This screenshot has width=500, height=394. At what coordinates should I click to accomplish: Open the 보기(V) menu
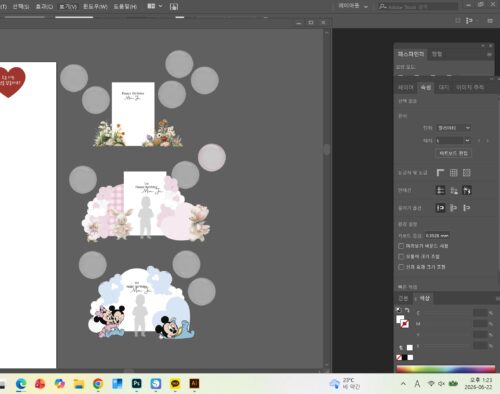tap(68, 7)
